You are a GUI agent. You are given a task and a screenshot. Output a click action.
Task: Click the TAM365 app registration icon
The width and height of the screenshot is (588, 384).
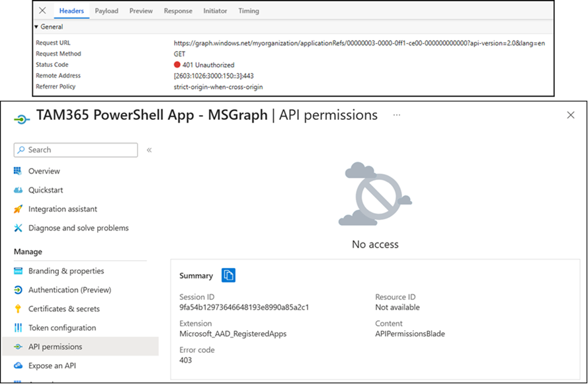22,119
